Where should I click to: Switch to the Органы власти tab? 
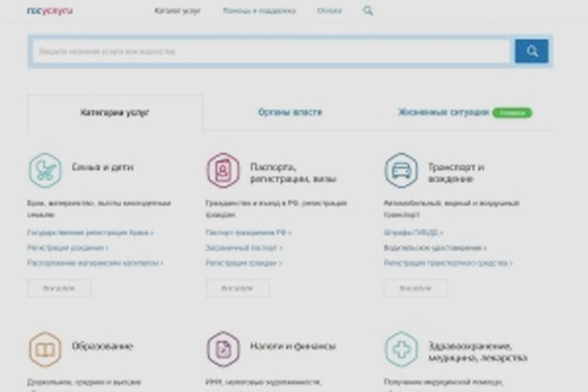290,112
